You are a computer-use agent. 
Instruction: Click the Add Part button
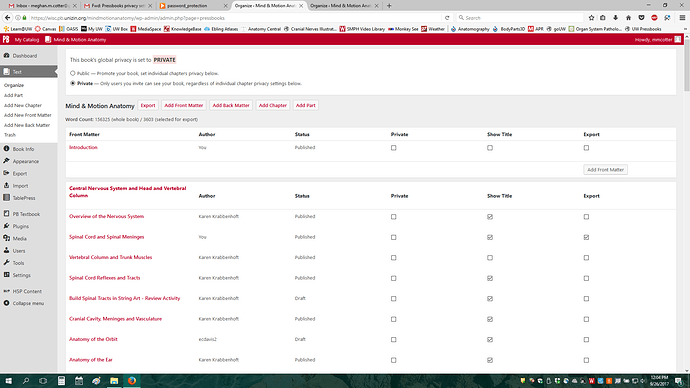coord(305,106)
